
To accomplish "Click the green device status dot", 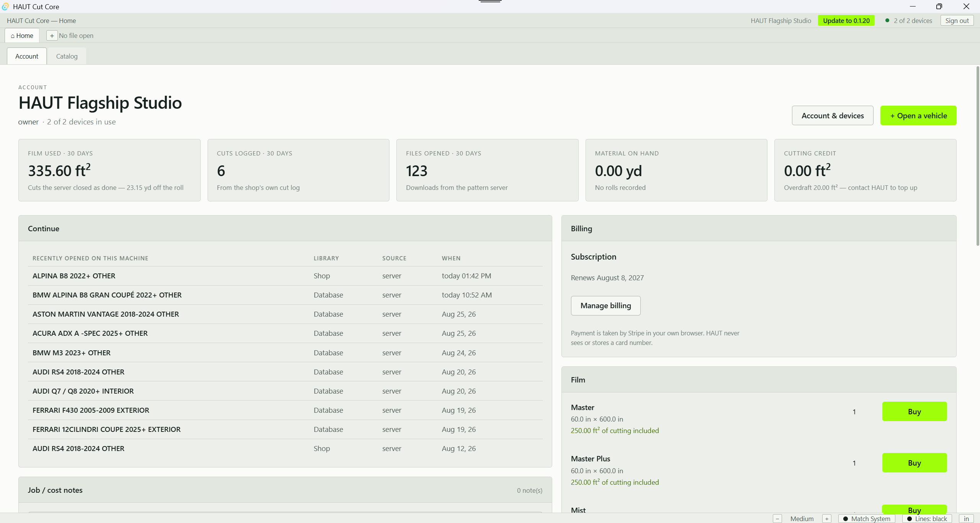I will (x=887, y=20).
